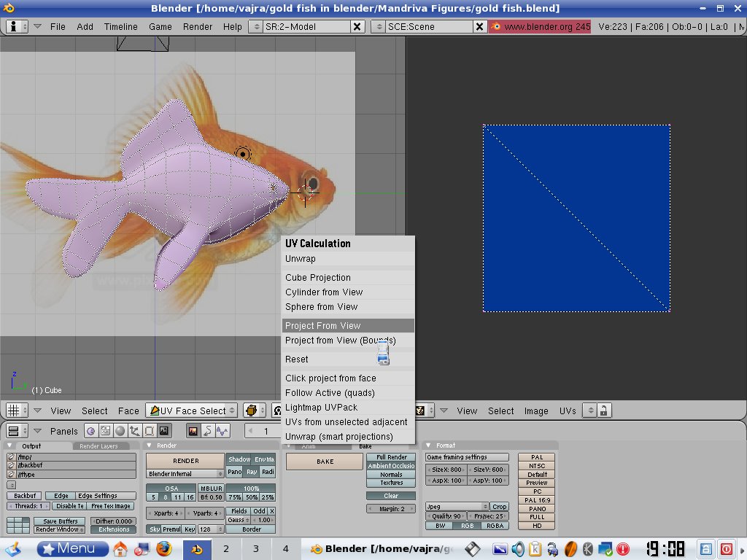Toggle the Shadow render option

pyautogui.click(x=239, y=459)
